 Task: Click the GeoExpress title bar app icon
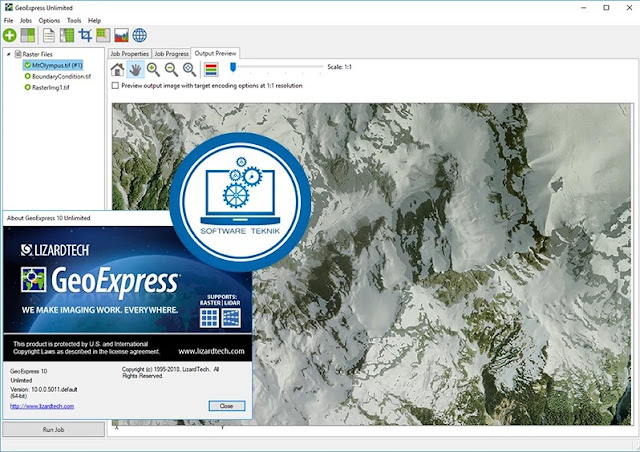[x=8, y=7]
